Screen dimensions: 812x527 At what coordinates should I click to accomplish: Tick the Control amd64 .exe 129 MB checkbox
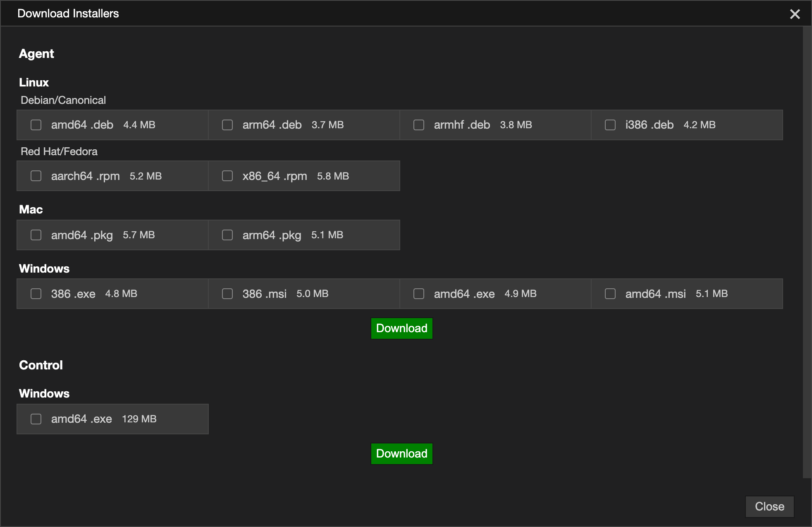click(x=36, y=419)
